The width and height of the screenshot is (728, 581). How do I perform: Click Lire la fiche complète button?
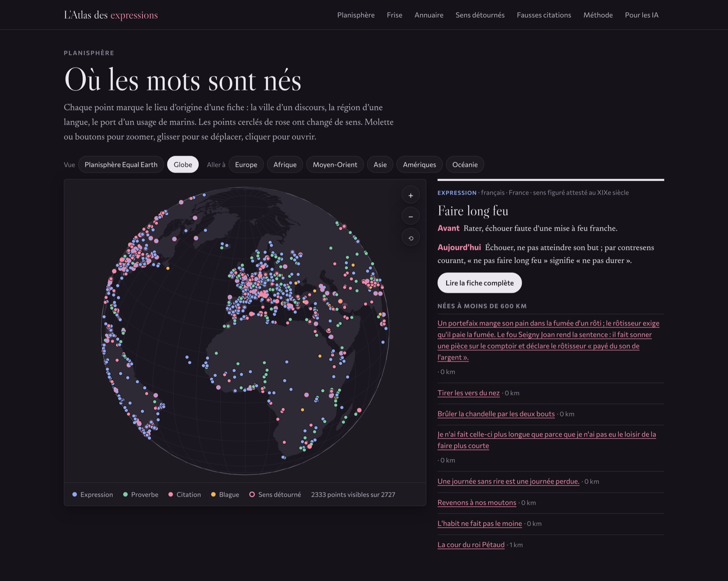[480, 283]
